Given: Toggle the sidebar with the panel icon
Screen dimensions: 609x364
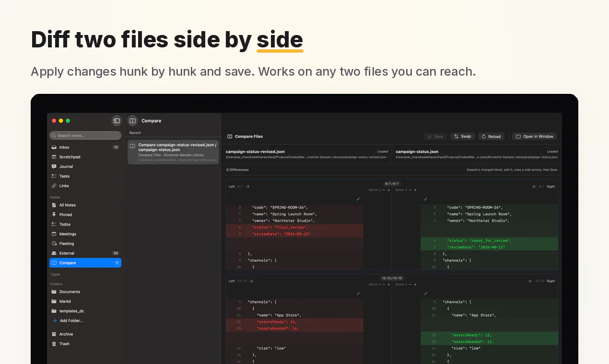Looking at the screenshot, I should click(117, 121).
